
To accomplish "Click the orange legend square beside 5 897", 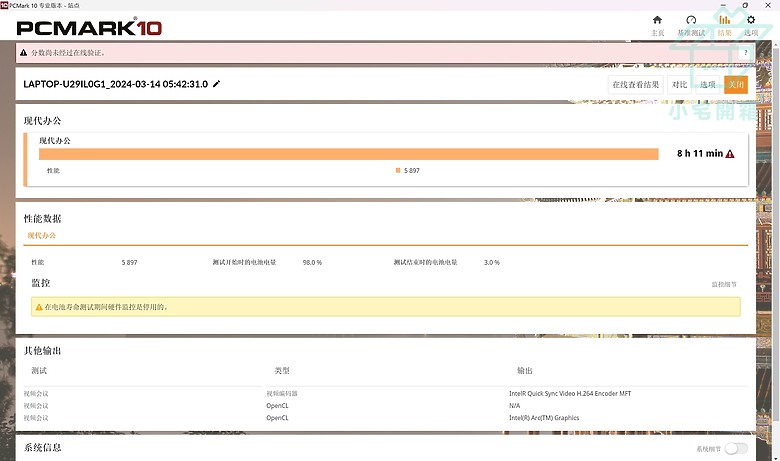I will click(398, 170).
